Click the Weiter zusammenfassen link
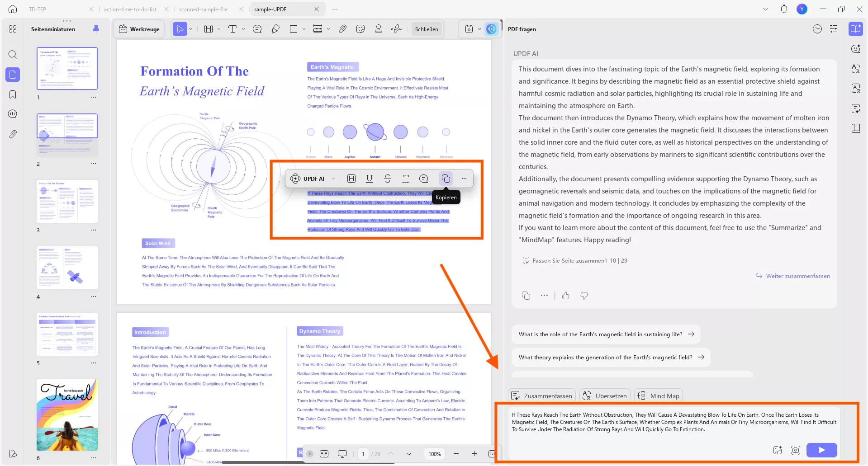 (793, 276)
